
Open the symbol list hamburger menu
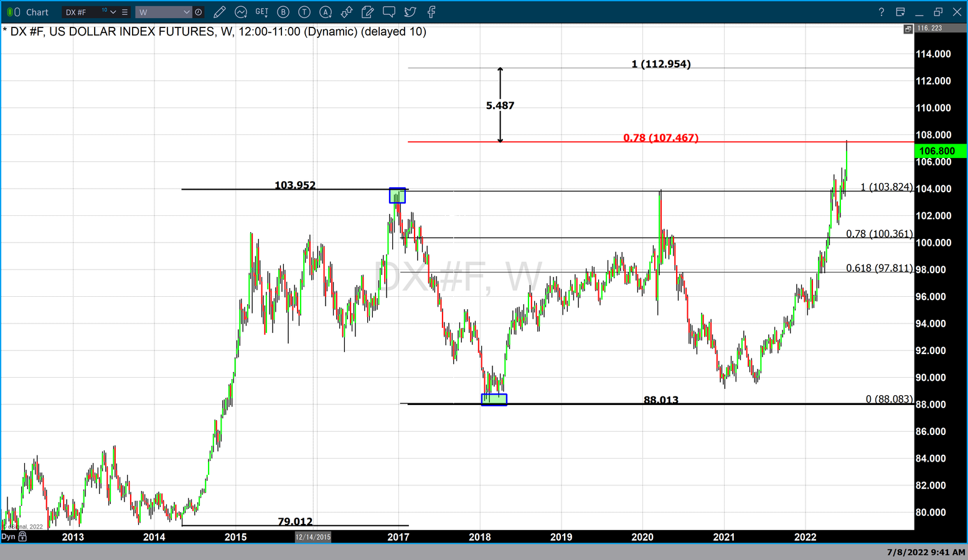[125, 12]
